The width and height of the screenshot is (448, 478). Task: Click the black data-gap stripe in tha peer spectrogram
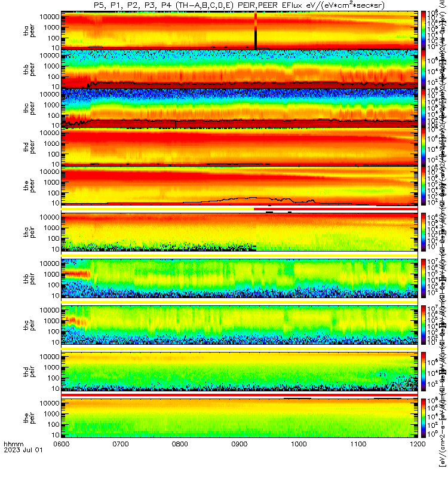pos(256,39)
